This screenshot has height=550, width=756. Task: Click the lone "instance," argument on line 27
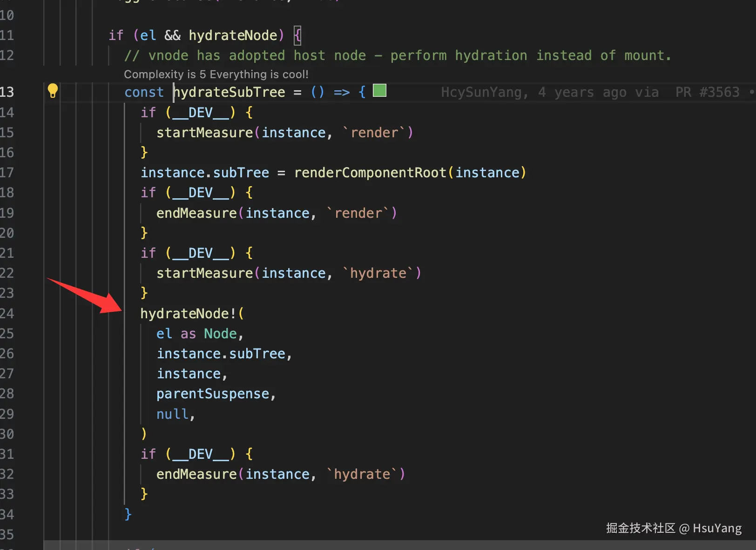click(192, 374)
